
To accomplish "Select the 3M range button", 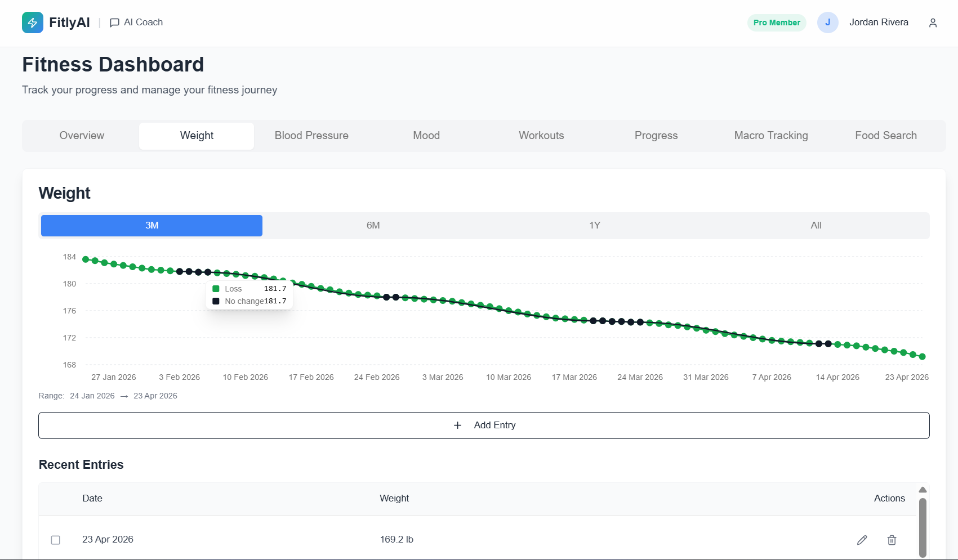I will coord(152,225).
